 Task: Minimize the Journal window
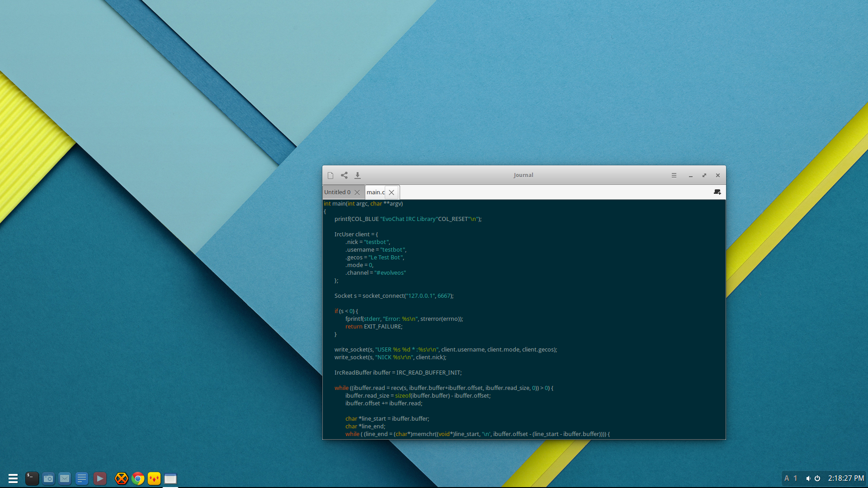691,175
